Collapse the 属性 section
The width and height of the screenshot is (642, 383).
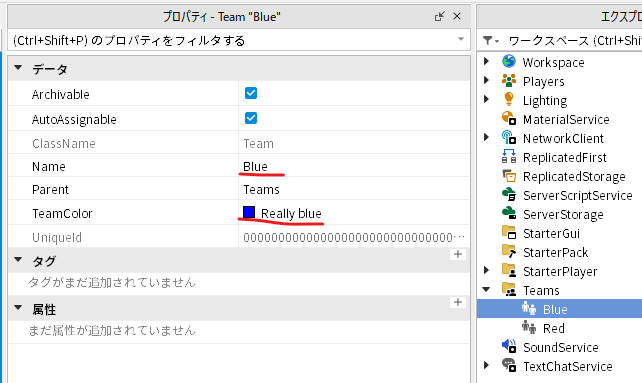(x=18, y=308)
